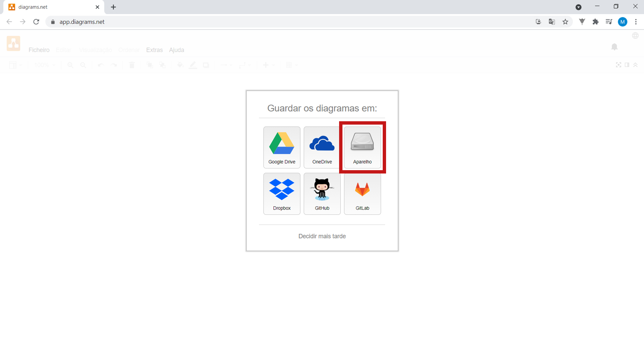Click the redo arrow
Viewport: 644px width, 345px height.
tap(114, 65)
